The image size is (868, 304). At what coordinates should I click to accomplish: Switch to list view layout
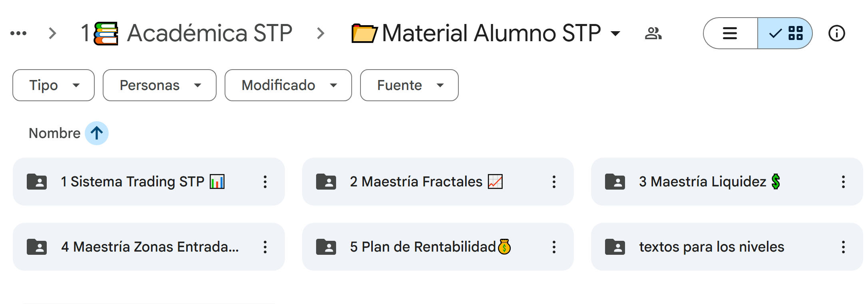pyautogui.click(x=730, y=33)
